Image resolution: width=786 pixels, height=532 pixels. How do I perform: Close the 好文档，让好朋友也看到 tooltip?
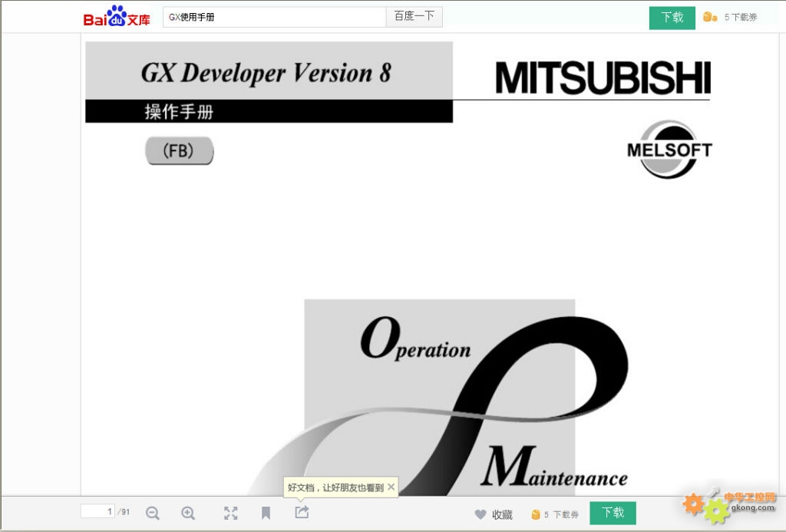coord(391,487)
